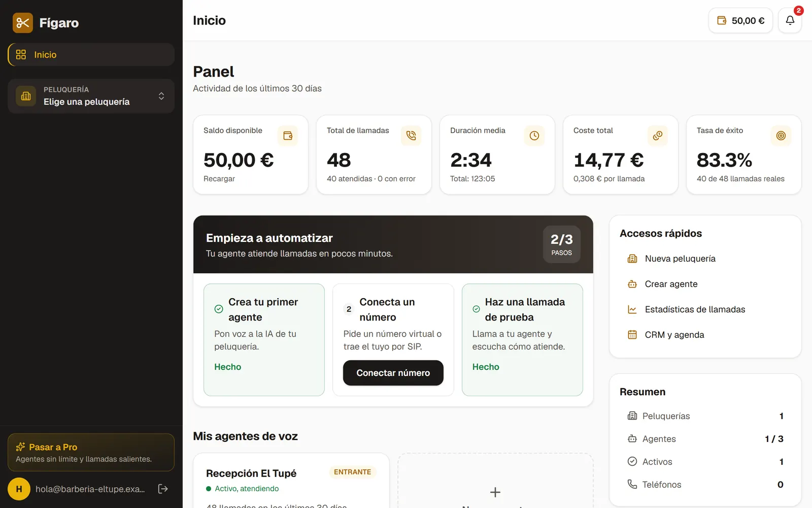Click the phone icon in Teléfonos row

tap(632, 484)
